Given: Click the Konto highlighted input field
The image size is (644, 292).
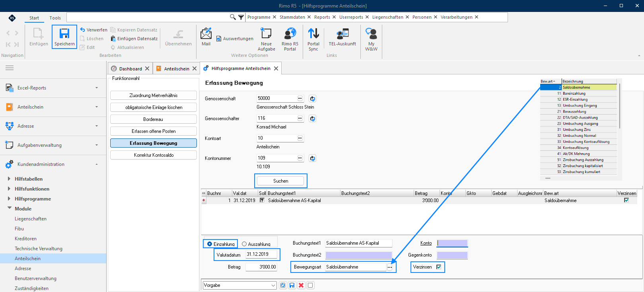Looking at the screenshot, I should pos(452,243).
